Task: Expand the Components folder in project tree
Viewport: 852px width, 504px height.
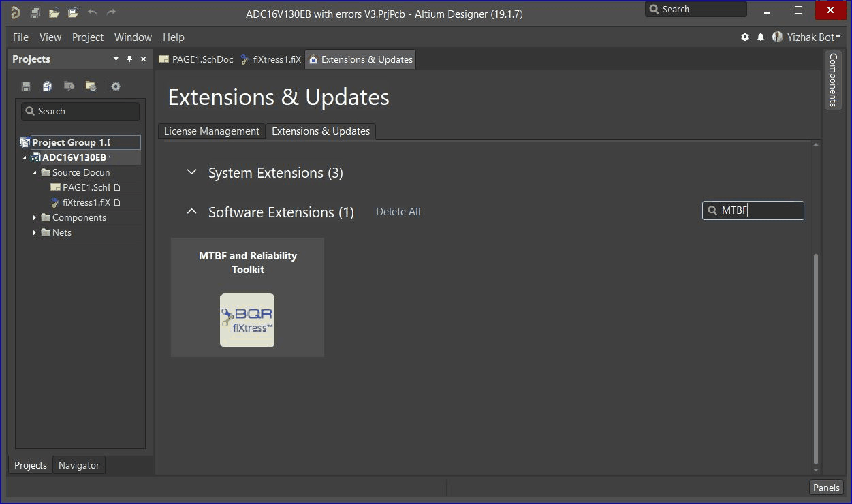Action: (x=35, y=218)
